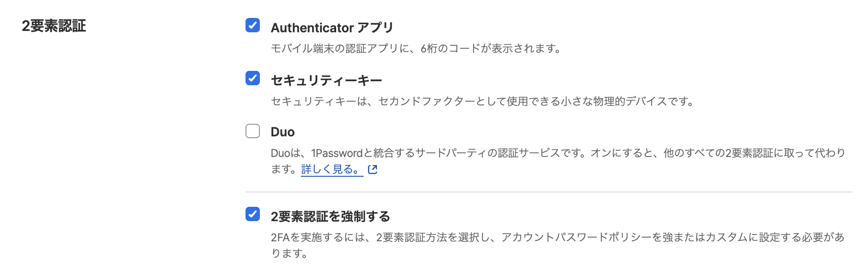Image resolution: width=868 pixels, height=279 pixels.
Task: Click the Authenticator アプリ label
Action: [x=332, y=27]
